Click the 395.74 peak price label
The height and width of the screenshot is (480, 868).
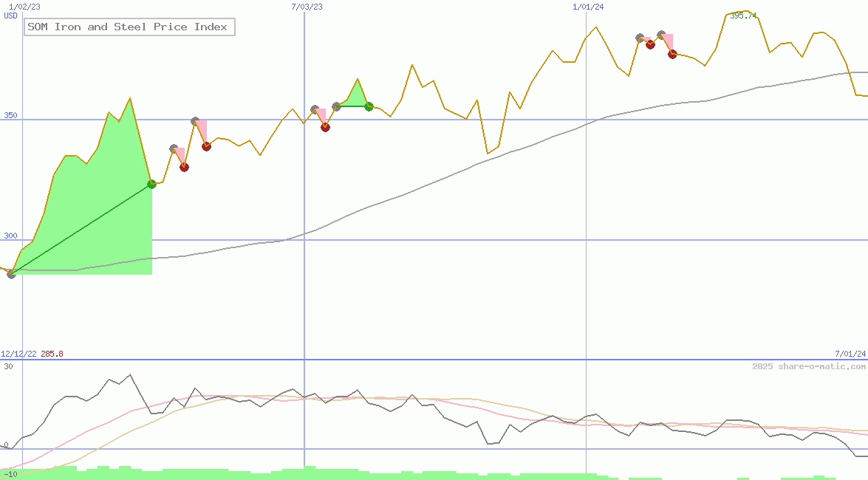click(x=743, y=16)
